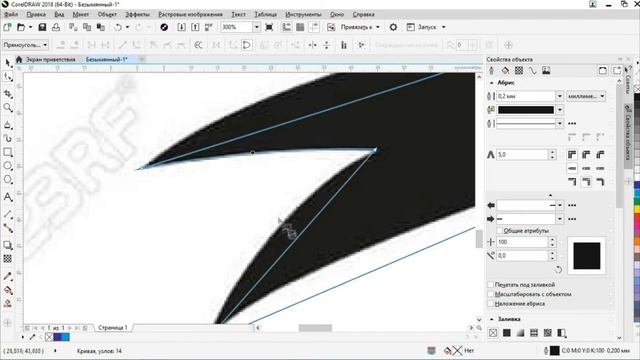
Task: Select the Pick tool
Action: pyautogui.click(x=8, y=62)
